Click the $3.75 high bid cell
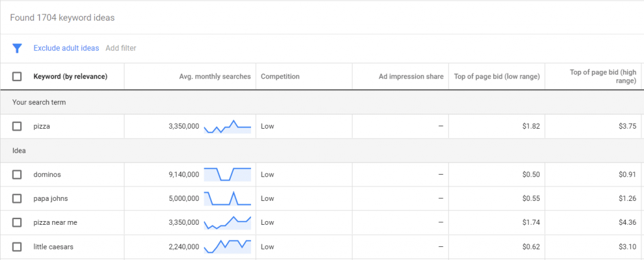Image resolution: width=644 pixels, height=260 pixels. click(x=628, y=126)
